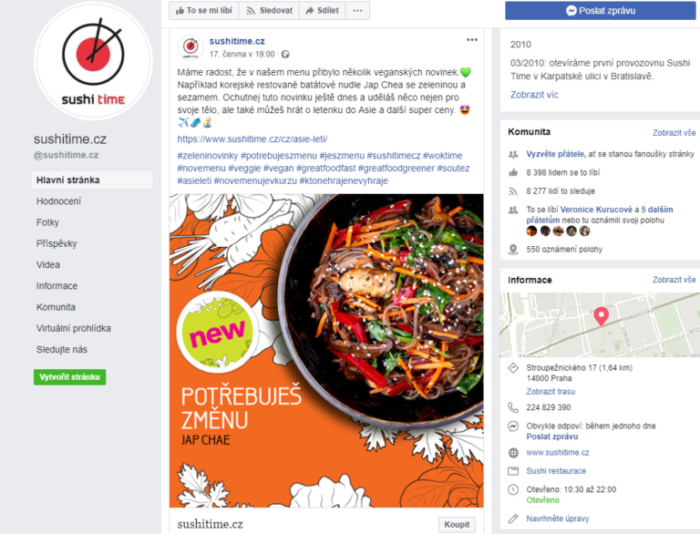Open post options three-dot menu
The image size is (700, 534).
(x=472, y=40)
